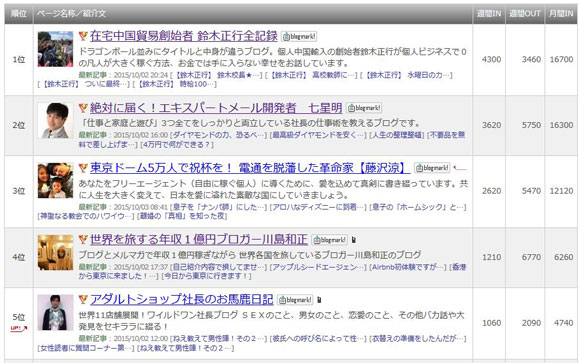Click the blogmark! button for 藤沢涼's blog
The image size is (580, 363).
pos(432,168)
